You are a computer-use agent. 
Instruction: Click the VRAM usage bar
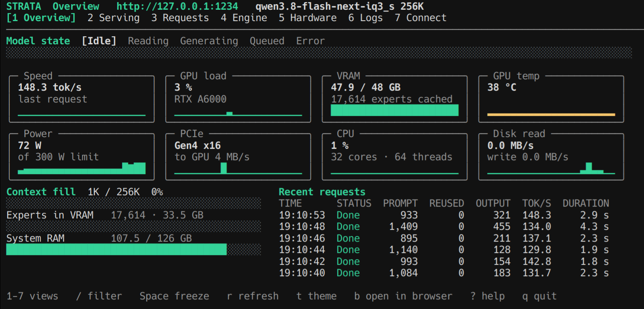click(x=394, y=110)
